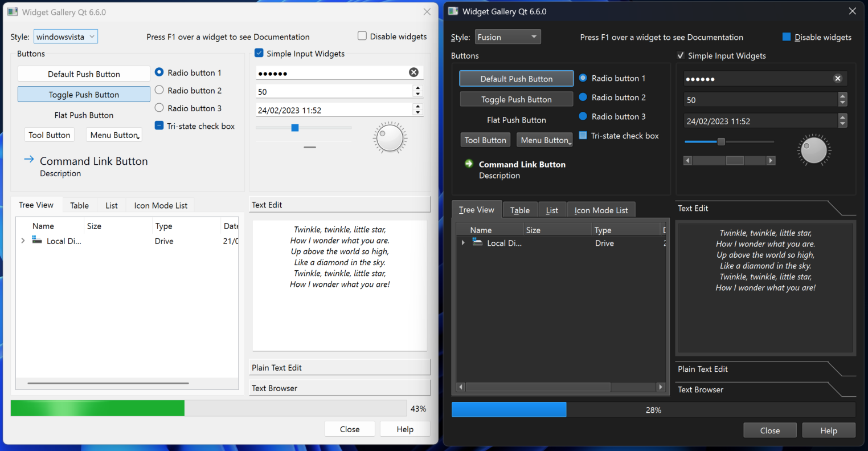
Task: Switch to the Table tab
Action: coord(79,205)
